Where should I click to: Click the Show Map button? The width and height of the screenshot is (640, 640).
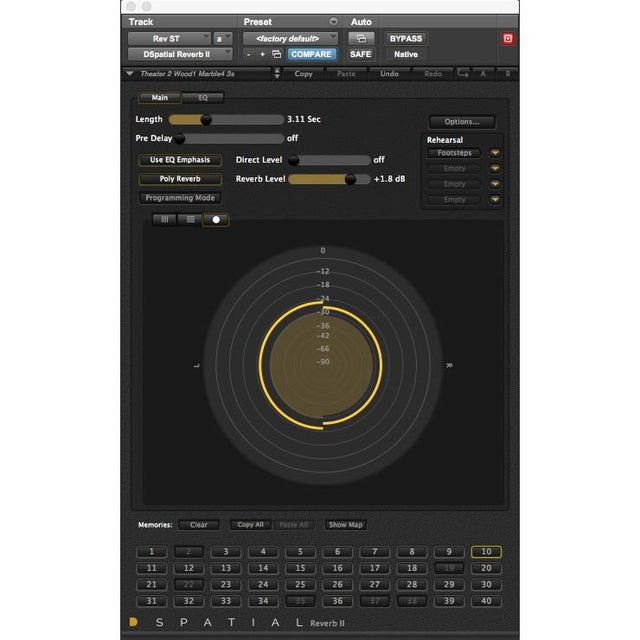[x=346, y=525]
